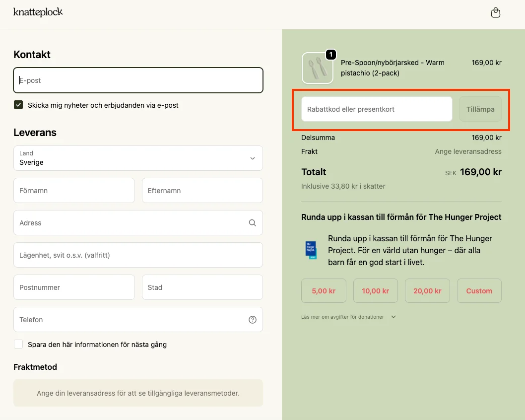Check 'Spara den här informationen' checkbox
Viewport: 525px width, 420px height.
pos(18,345)
